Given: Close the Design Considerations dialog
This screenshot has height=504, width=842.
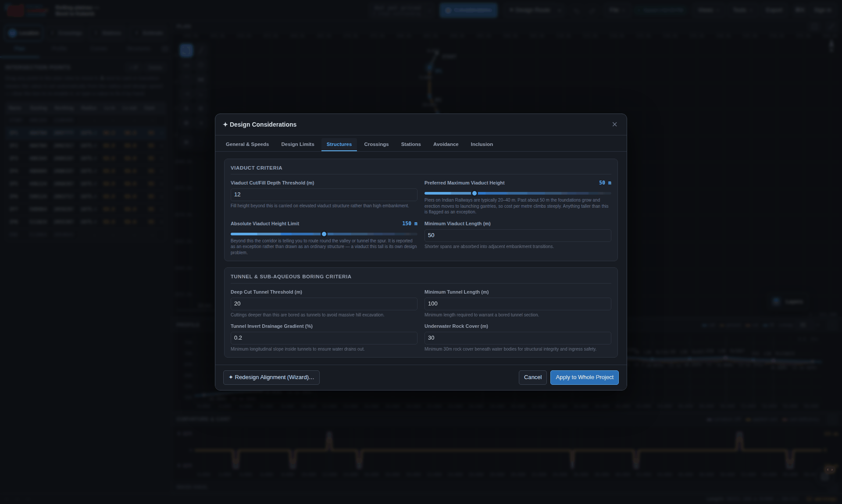Looking at the screenshot, I should 614,124.
